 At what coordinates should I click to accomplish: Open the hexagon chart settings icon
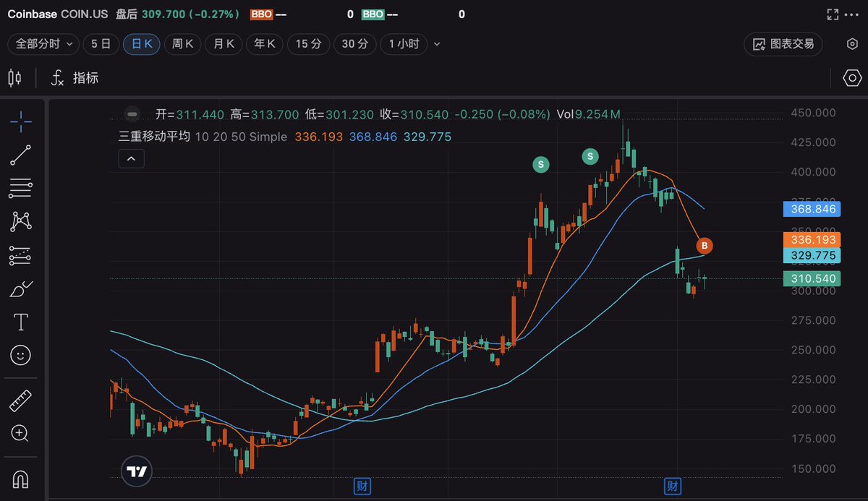852,77
